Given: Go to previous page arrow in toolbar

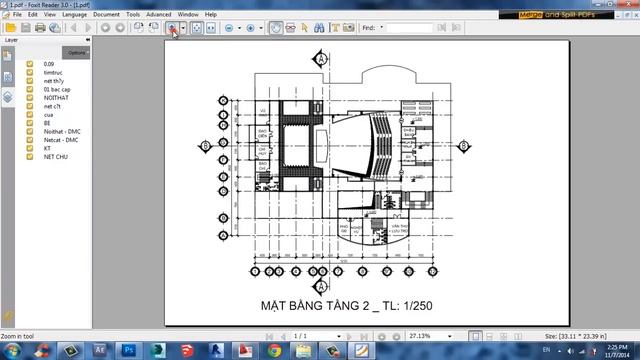Looking at the screenshot, I should tap(74, 28).
